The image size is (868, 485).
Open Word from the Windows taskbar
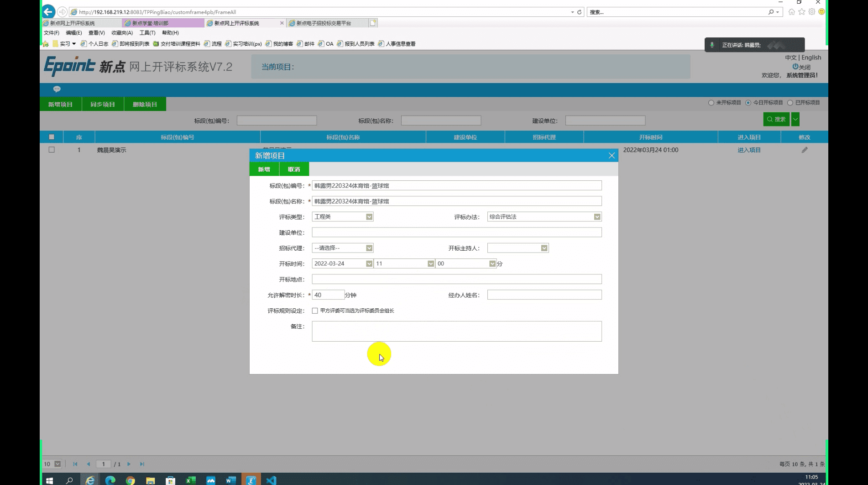tap(230, 480)
